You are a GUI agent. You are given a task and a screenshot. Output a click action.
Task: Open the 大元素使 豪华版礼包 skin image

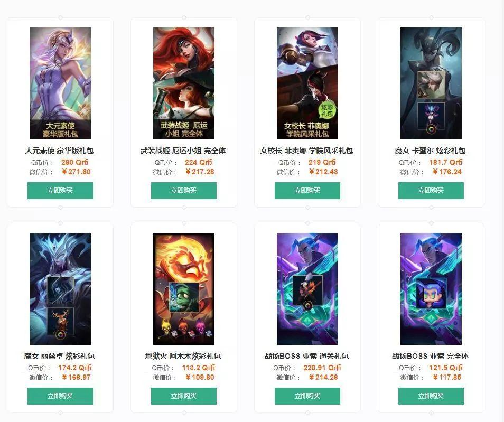coord(60,83)
